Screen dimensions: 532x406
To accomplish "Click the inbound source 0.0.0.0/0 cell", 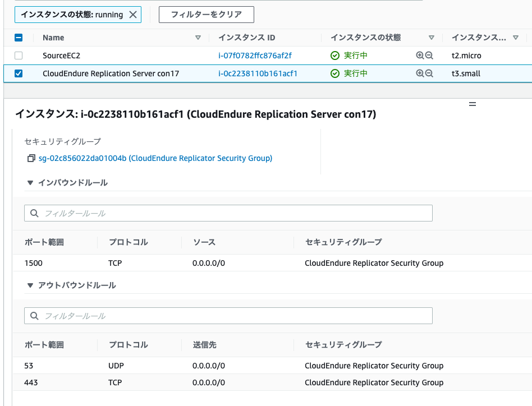I will [209, 263].
